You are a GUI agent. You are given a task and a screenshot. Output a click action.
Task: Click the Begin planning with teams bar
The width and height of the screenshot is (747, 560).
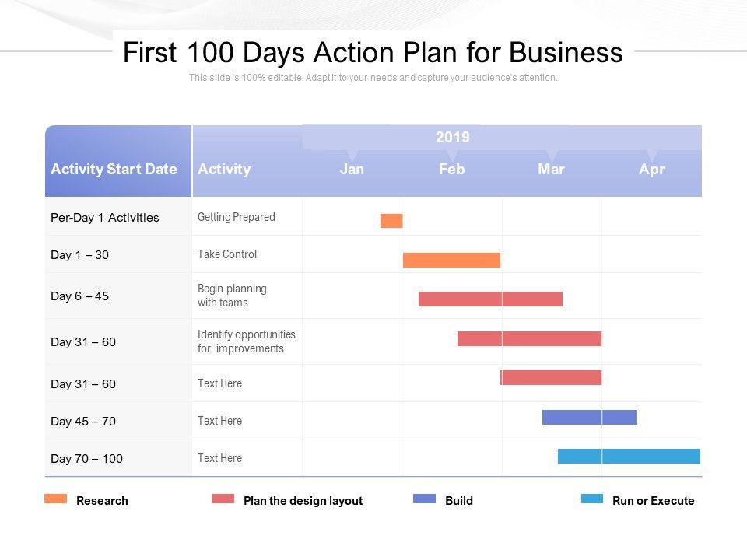pyautogui.click(x=490, y=299)
